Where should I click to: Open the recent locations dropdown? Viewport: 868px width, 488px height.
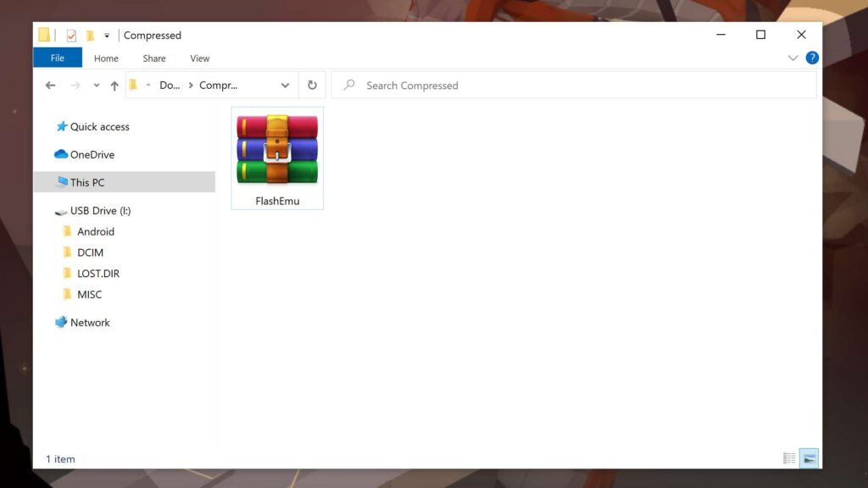click(x=97, y=86)
